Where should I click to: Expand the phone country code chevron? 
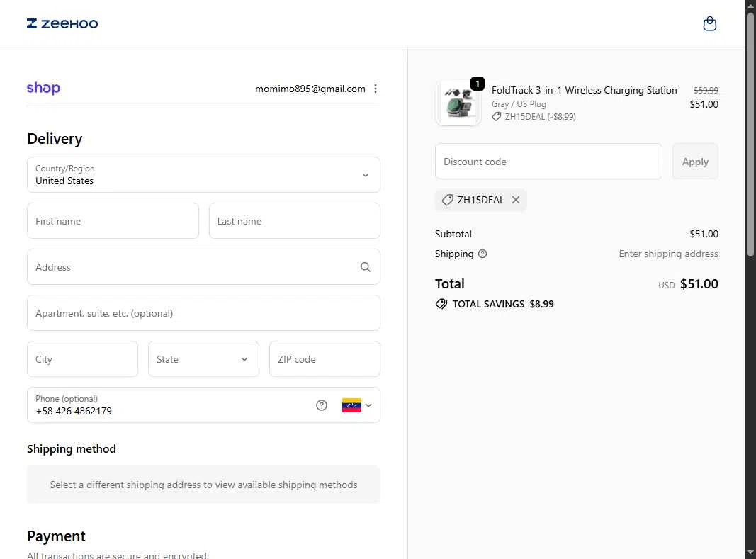pyautogui.click(x=368, y=405)
